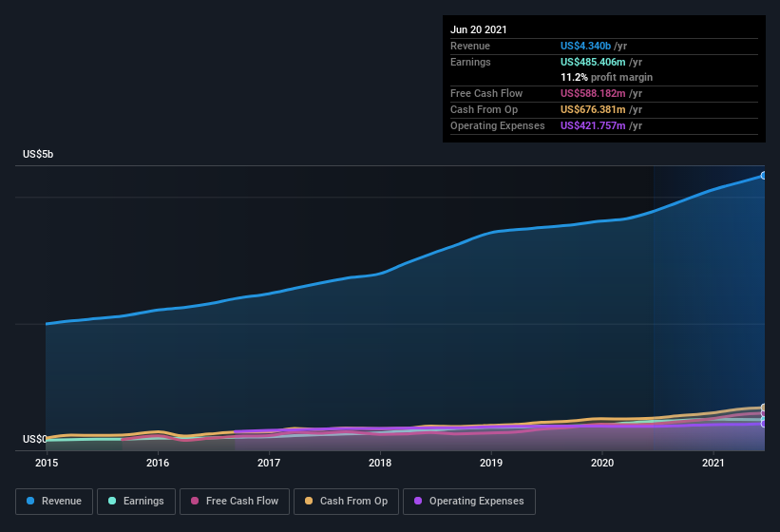
Task: Click the Operating Expenses endpoint marker
Action: 764,424
